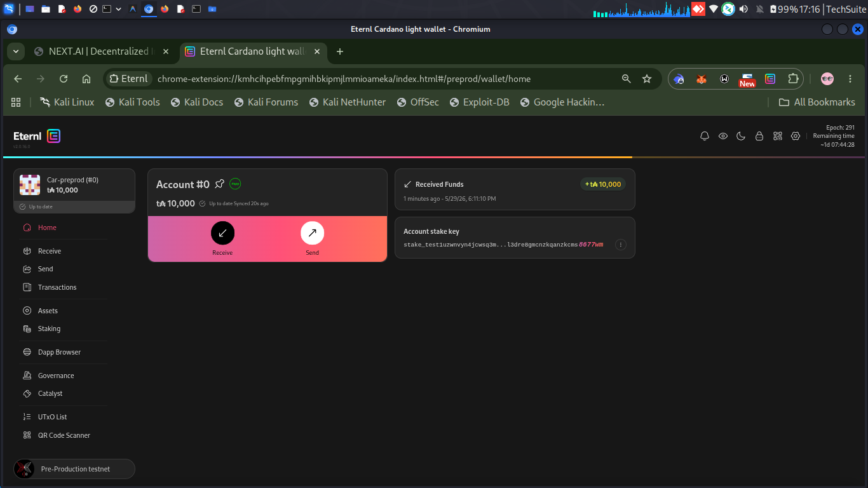The width and height of the screenshot is (868, 488).
Task: Open the zoom magnifier in address bar
Action: coord(627,79)
